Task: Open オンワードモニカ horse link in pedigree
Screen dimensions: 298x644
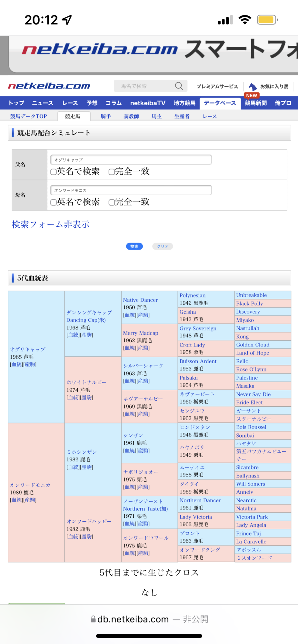Action: point(30,485)
